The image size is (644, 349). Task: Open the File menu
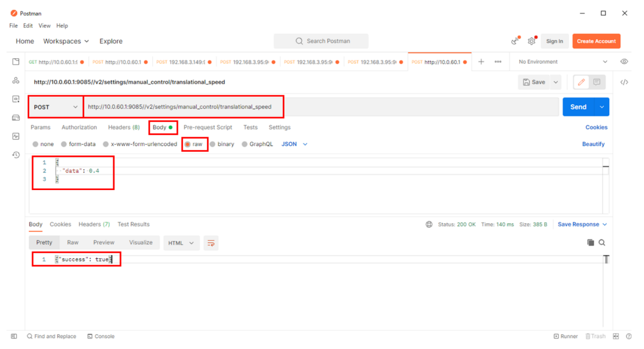tap(14, 26)
